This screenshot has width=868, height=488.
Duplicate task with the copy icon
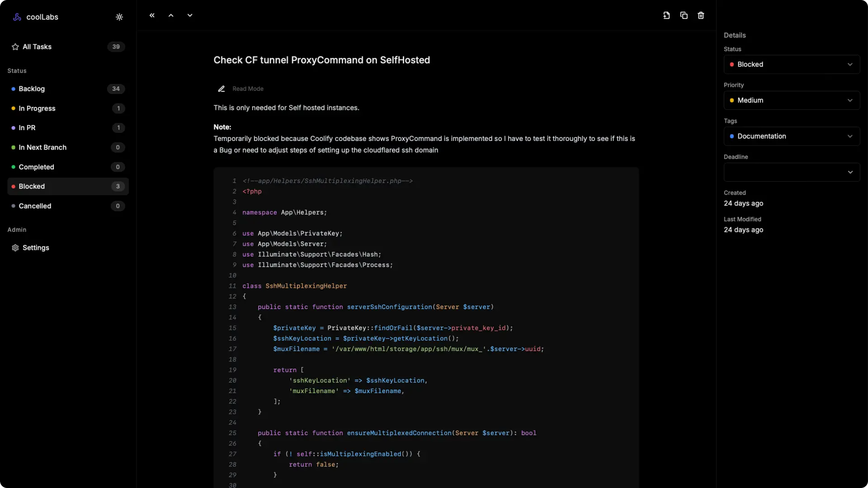click(x=684, y=15)
